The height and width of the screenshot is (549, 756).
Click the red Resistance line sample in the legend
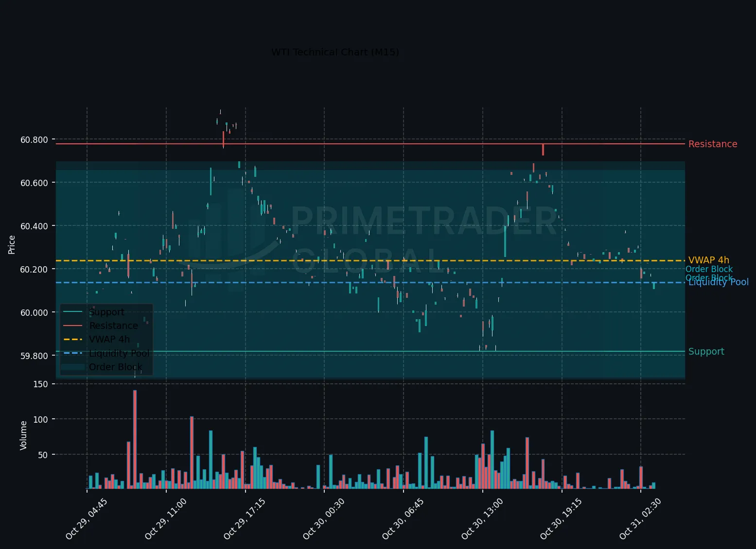coord(74,326)
